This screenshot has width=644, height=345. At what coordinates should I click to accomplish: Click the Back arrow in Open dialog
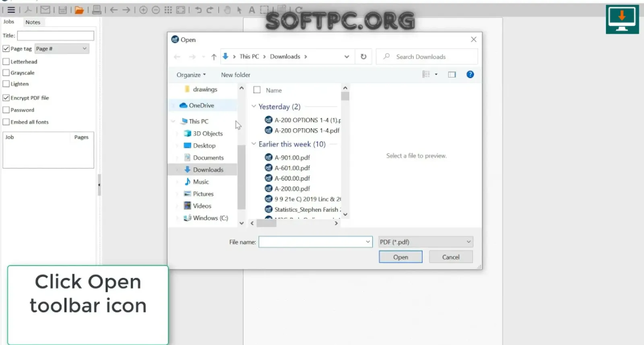tap(177, 57)
